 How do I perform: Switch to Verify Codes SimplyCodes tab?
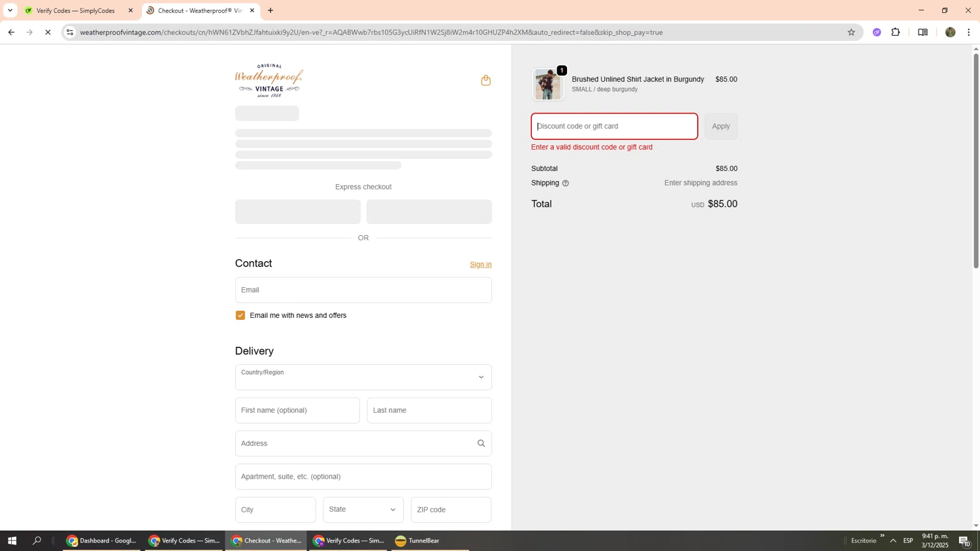[x=75, y=10]
